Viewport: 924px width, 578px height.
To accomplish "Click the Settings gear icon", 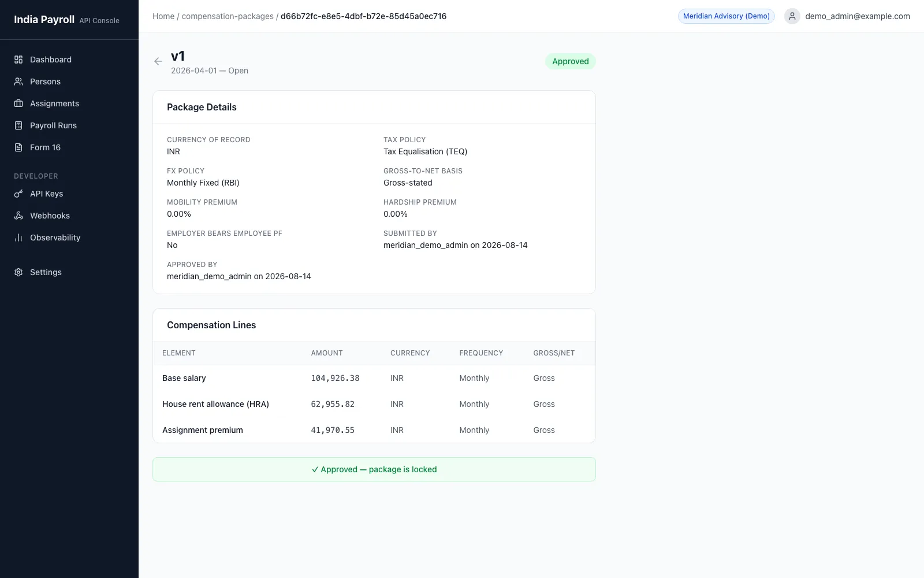I will click(18, 272).
